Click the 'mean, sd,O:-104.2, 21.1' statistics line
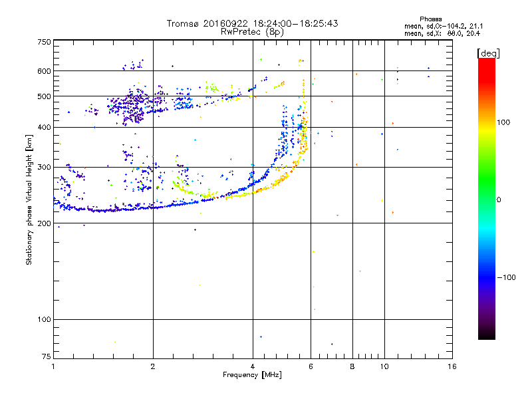This screenshot has width=532, height=399. pyautogui.click(x=444, y=26)
